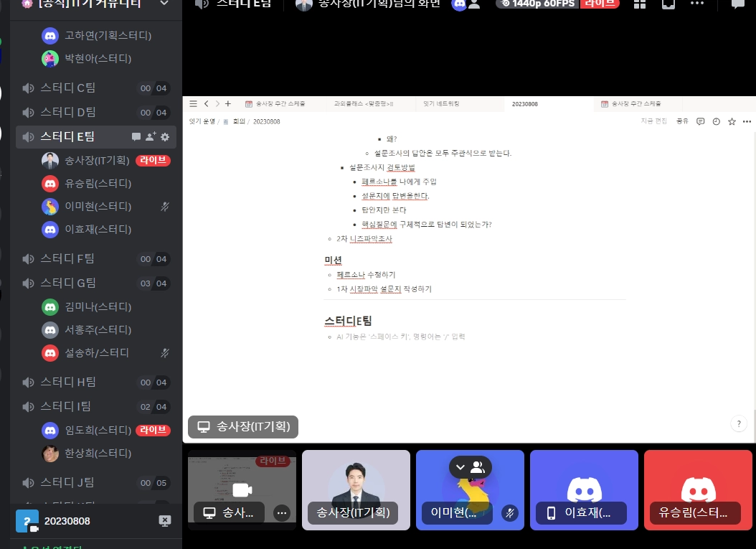Open the server name dropdown chevron

pos(164,3)
